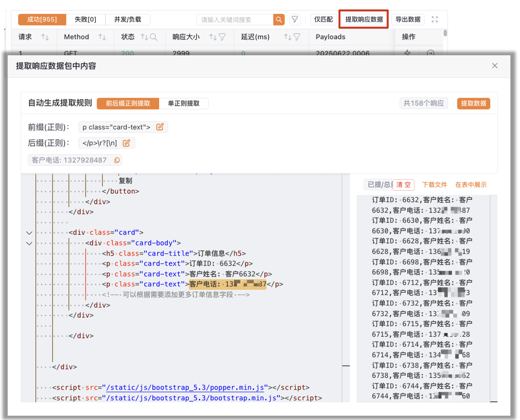Screen dimensions: 520x420
Task: Click the 客户姓名: 客户6632 code line
Action: click(x=187, y=274)
